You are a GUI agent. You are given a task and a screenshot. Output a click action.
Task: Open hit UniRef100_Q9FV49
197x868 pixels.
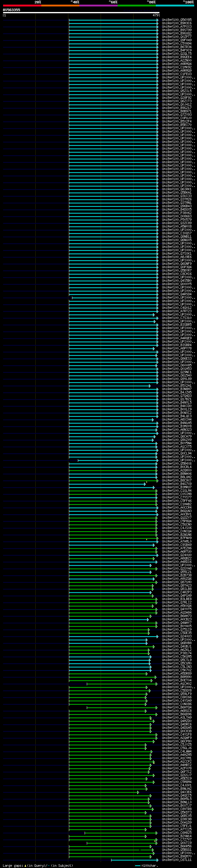tap(177, 40)
